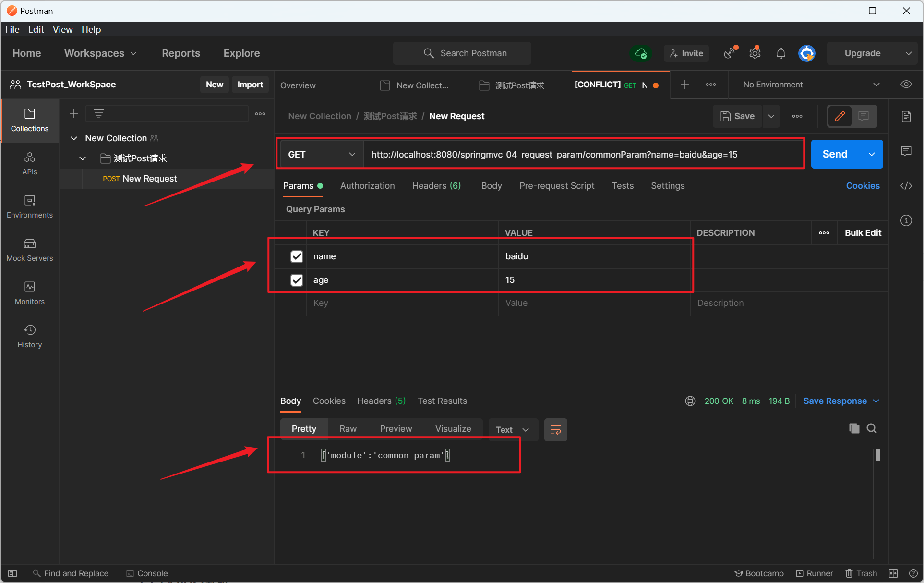This screenshot has height=583, width=924.
Task: Open the documentation icon in the right sidebar
Action: (x=906, y=117)
